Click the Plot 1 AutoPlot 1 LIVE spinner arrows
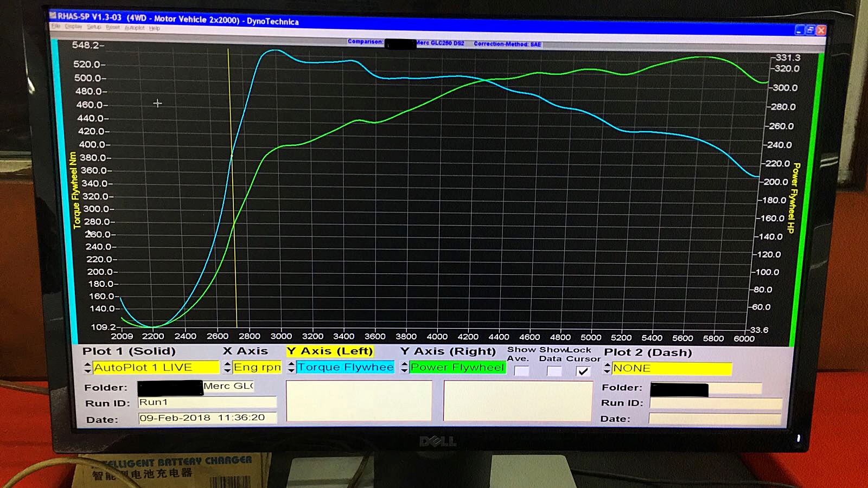This screenshot has width=868, height=488. [87, 368]
